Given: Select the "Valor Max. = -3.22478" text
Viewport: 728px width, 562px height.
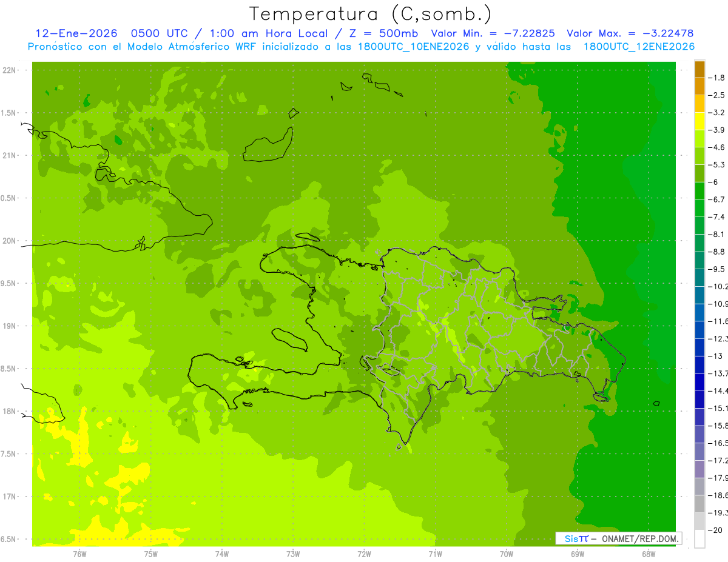Looking at the screenshot, I should pos(630,33).
